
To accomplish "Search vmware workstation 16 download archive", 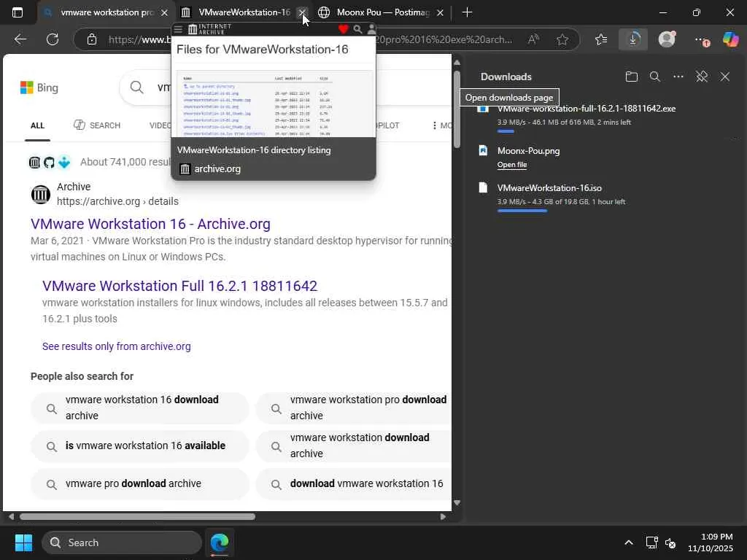I will (139, 408).
